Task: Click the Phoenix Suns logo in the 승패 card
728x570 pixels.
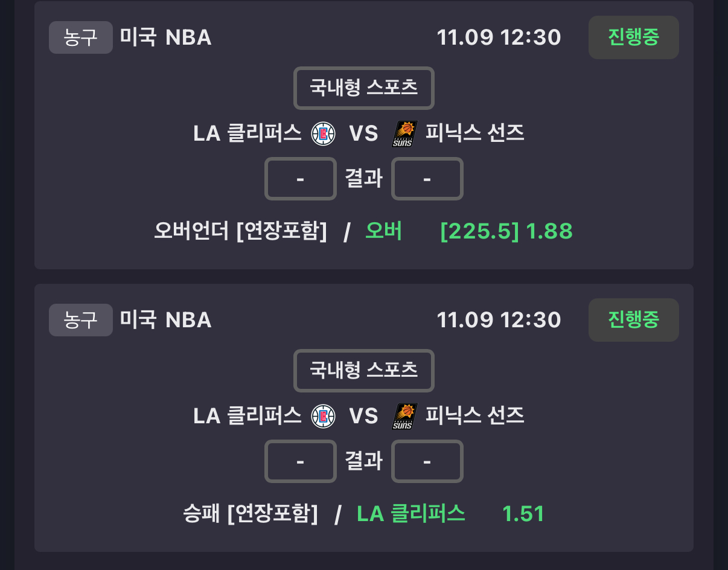Action: click(404, 416)
